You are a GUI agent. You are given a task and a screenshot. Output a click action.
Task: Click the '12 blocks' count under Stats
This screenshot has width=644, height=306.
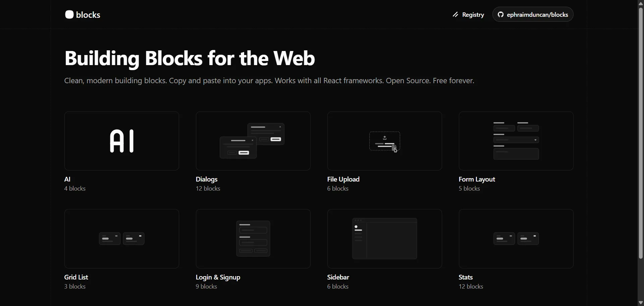(471, 287)
